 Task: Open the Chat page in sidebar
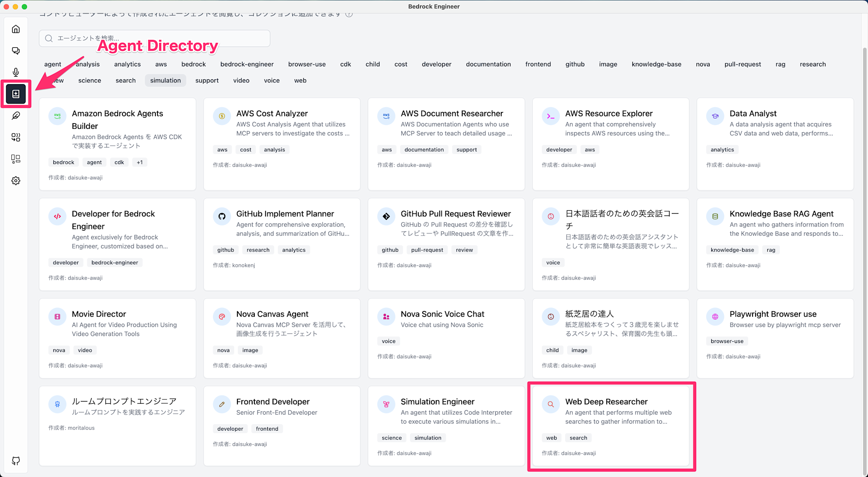[16, 51]
